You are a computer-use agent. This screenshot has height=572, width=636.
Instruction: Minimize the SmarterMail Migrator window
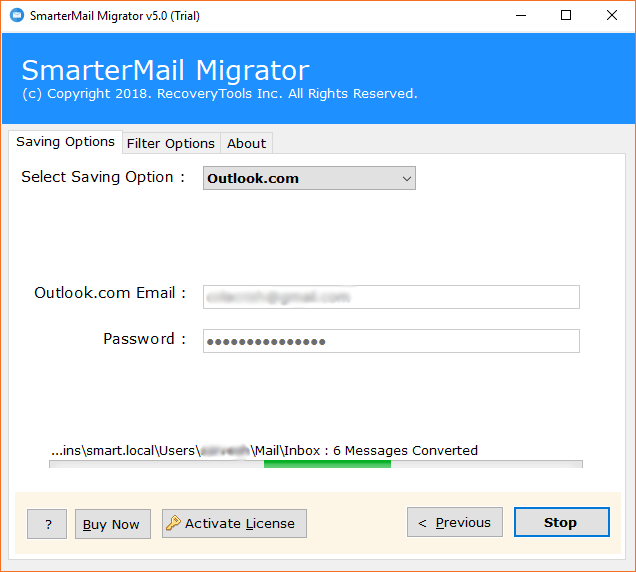pyautogui.click(x=521, y=15)
